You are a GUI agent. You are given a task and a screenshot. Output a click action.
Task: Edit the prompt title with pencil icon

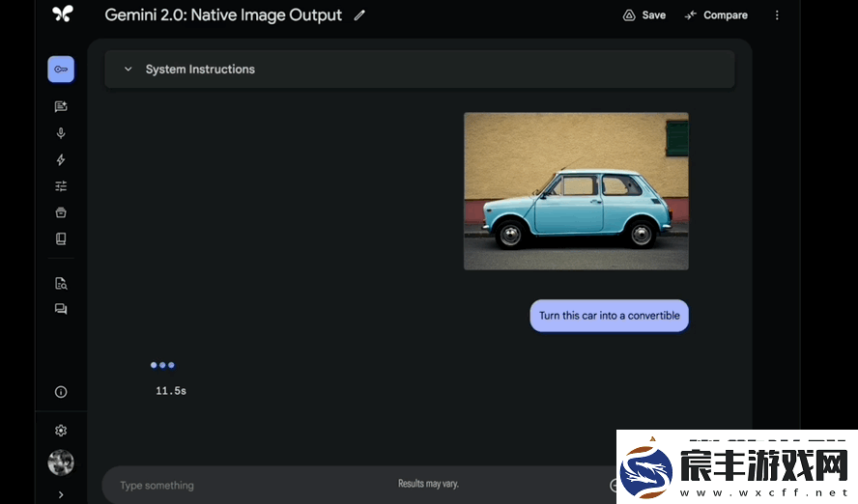coord(359,15)
